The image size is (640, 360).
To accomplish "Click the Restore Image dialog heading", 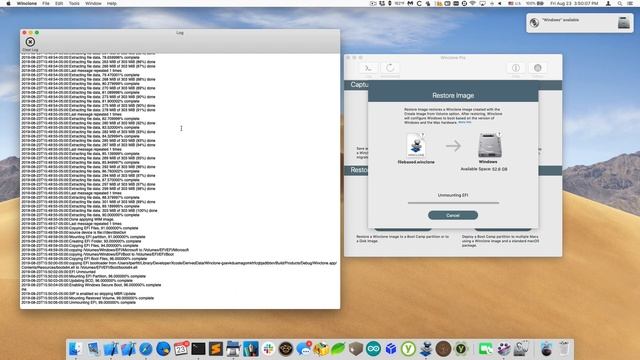I will (x=453, y=96).
